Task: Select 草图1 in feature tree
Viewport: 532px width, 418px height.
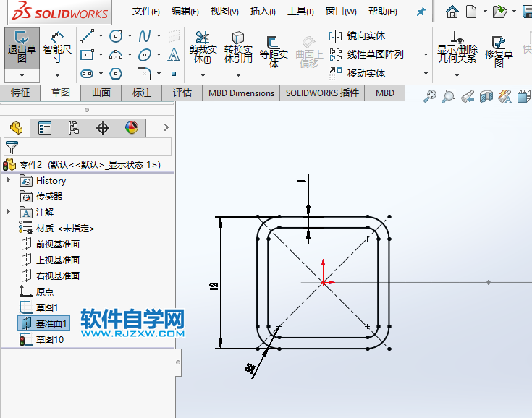Action: point(39,307)
